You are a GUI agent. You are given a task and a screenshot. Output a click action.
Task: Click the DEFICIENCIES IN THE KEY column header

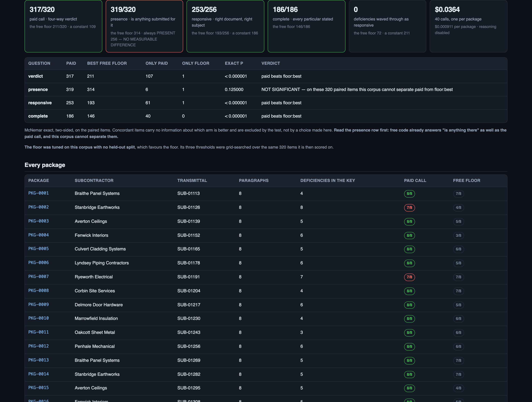[x=328, y=180]
